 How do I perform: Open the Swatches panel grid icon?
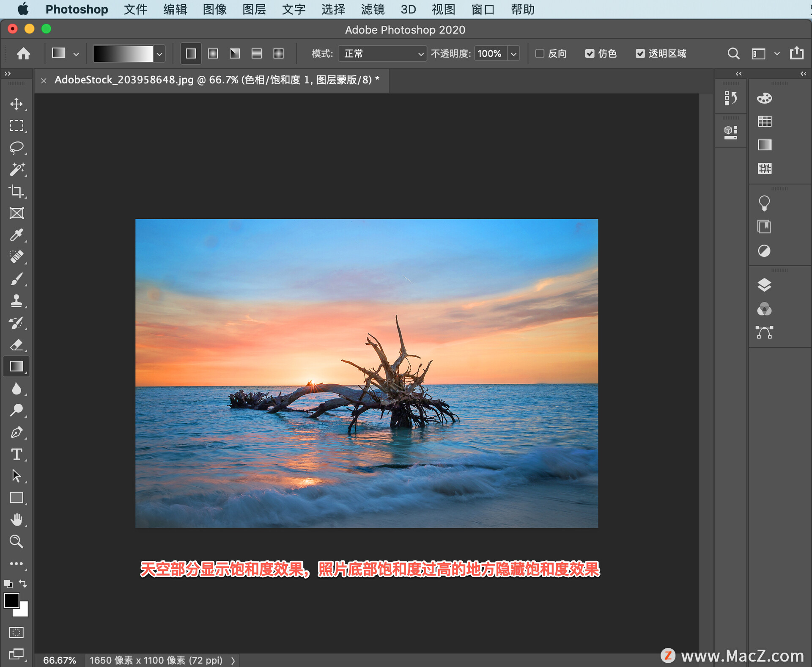[x=764, y=121]
